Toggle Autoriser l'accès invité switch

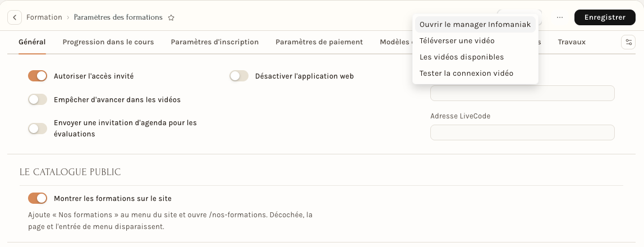38,76
